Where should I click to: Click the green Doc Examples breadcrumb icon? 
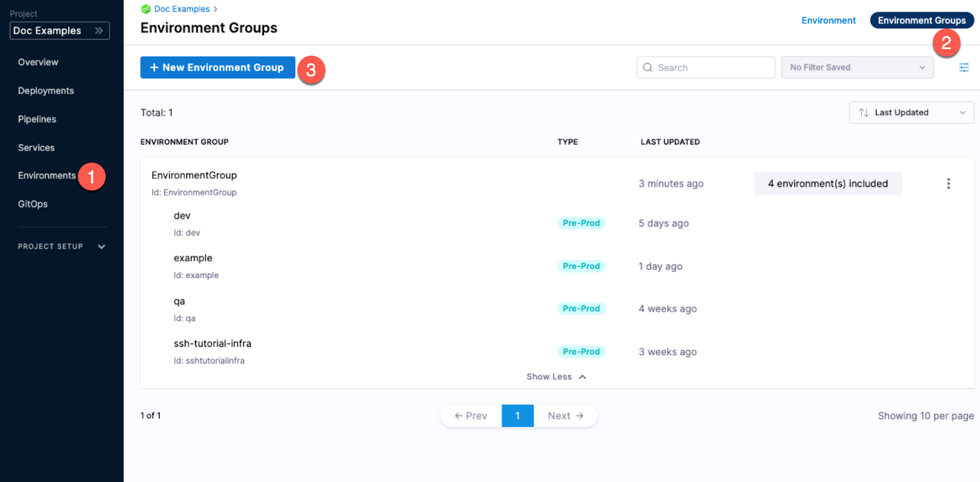146,9
